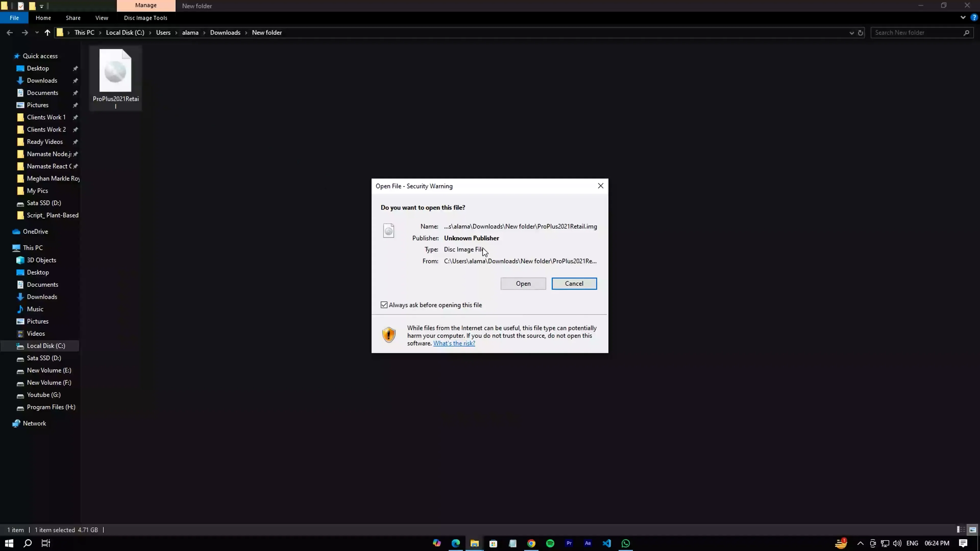
Task: Open the View ribbon tab
Action: (102, 18)
